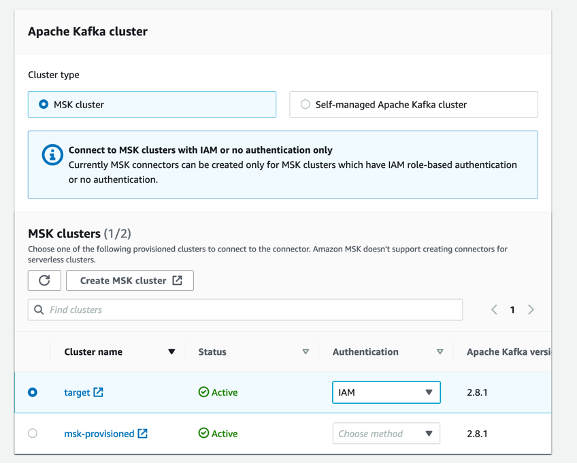This screenshot has height=464, width=577.
Task: Click the MSK clusters (1/2) heading
Action: pyautogui.click(x=79, y=234)
